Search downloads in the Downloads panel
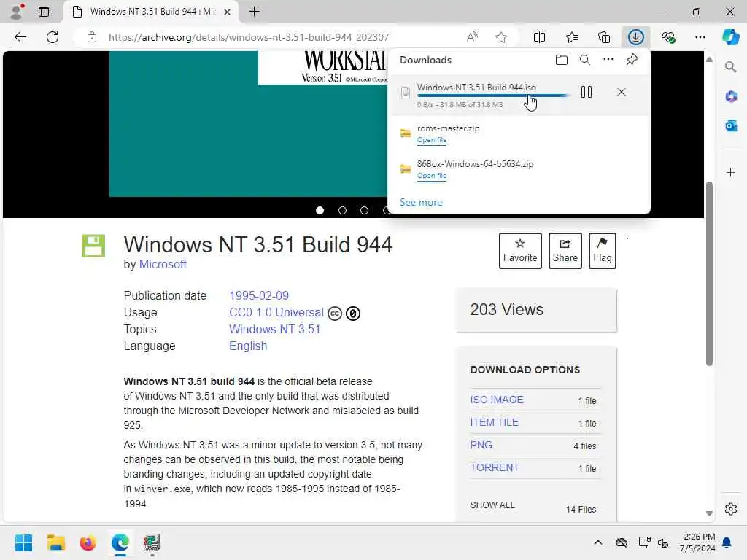The image size is (747, 560). point(585,60)
